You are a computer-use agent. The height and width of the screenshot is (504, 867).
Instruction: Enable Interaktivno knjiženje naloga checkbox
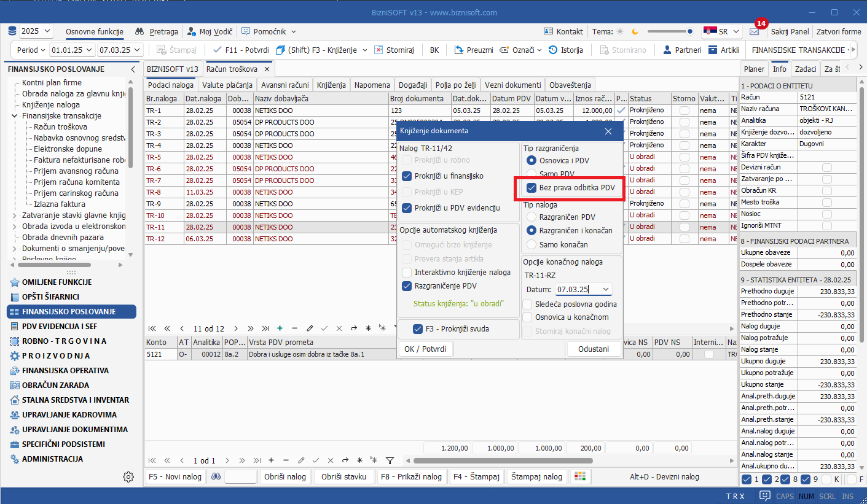(407, 272)
